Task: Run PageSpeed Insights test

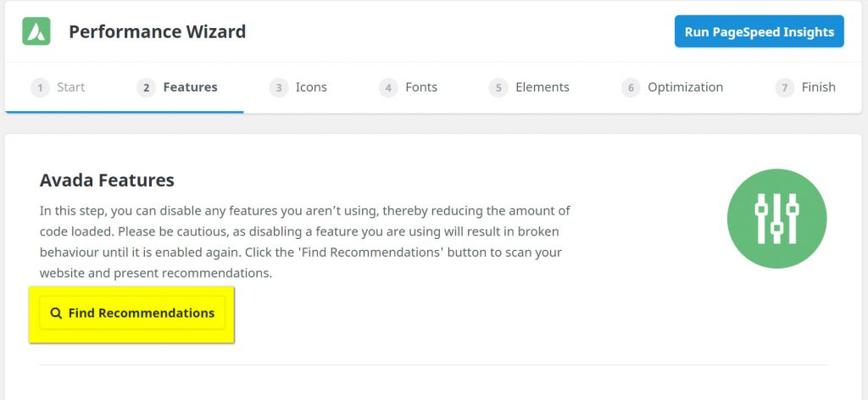Action: tap(759, 32)
